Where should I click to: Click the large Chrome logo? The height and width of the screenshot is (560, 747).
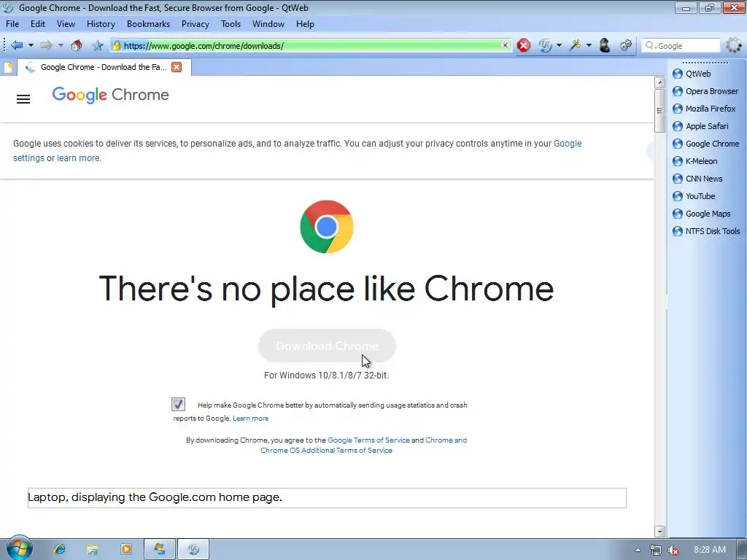click(326, 227)
